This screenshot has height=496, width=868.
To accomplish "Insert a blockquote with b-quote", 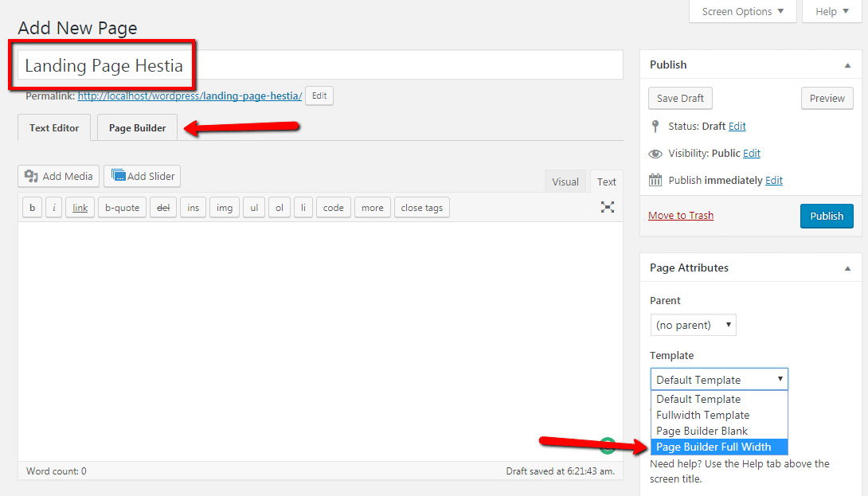I will (122, 207).
